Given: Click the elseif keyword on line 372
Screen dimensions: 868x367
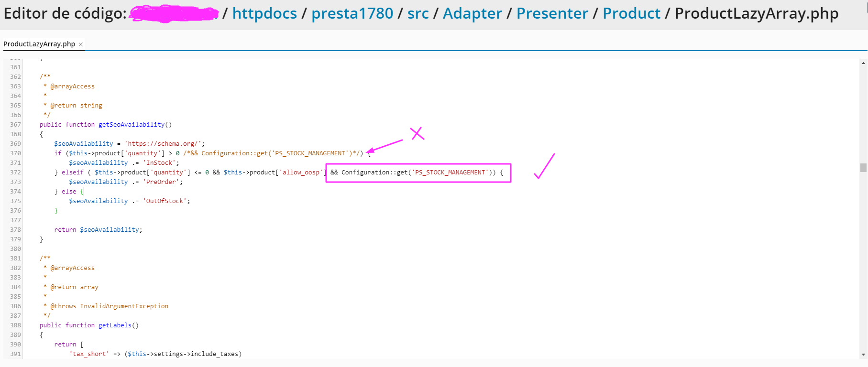Looking at the screenshot, I should click(72, 173).
